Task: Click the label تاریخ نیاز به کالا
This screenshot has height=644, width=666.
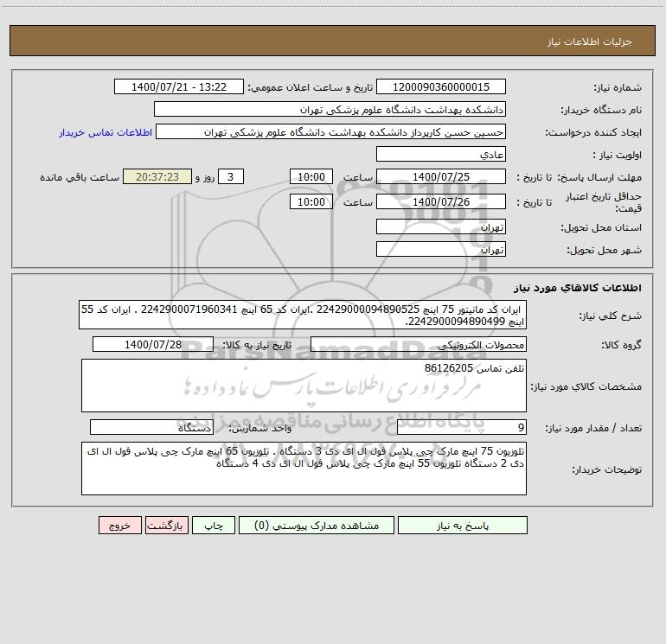Action: [x=257, y=345]
